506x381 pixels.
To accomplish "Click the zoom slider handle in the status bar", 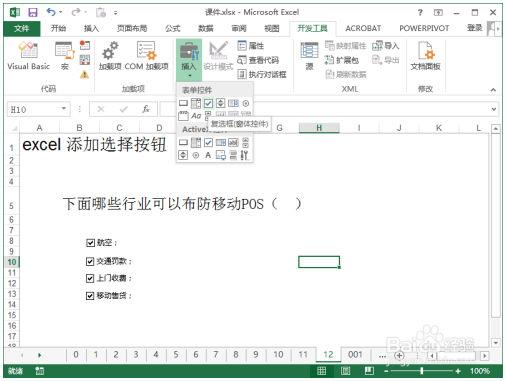I will coord(422,371).
